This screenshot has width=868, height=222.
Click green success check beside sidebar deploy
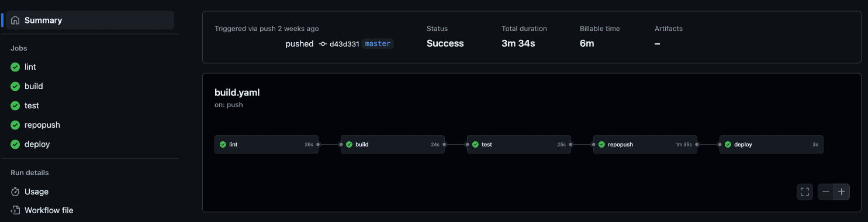(15, 144)
